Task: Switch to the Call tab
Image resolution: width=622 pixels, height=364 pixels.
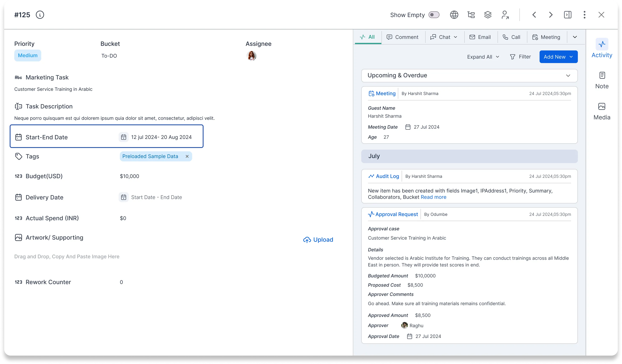Action: tap(511, 37)
